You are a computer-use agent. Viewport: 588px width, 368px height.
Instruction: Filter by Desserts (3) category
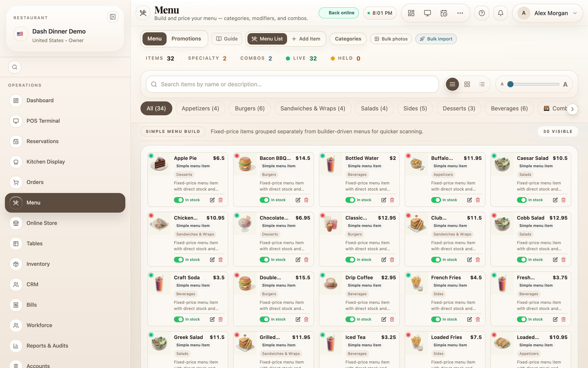tap(459, 108)
